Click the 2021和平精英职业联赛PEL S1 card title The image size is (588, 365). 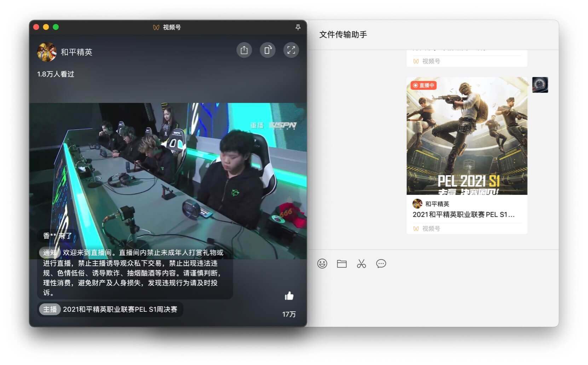pos(463,214)
